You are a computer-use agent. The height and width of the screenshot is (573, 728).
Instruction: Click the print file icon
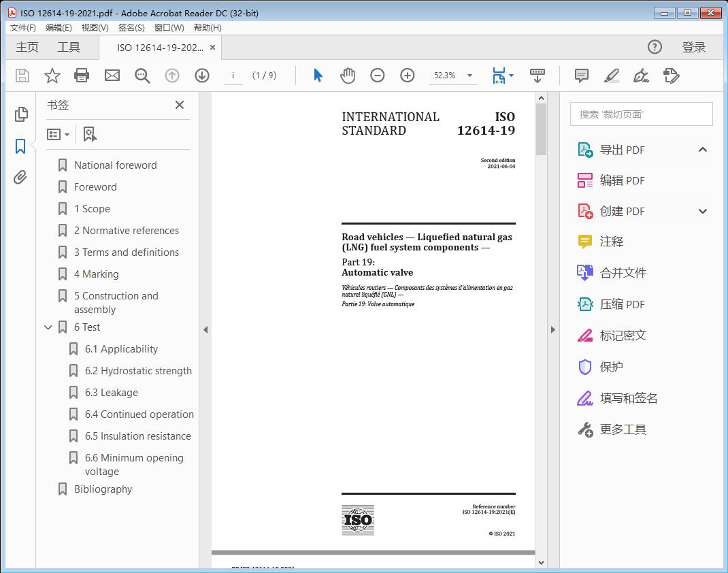pos(82,76)
